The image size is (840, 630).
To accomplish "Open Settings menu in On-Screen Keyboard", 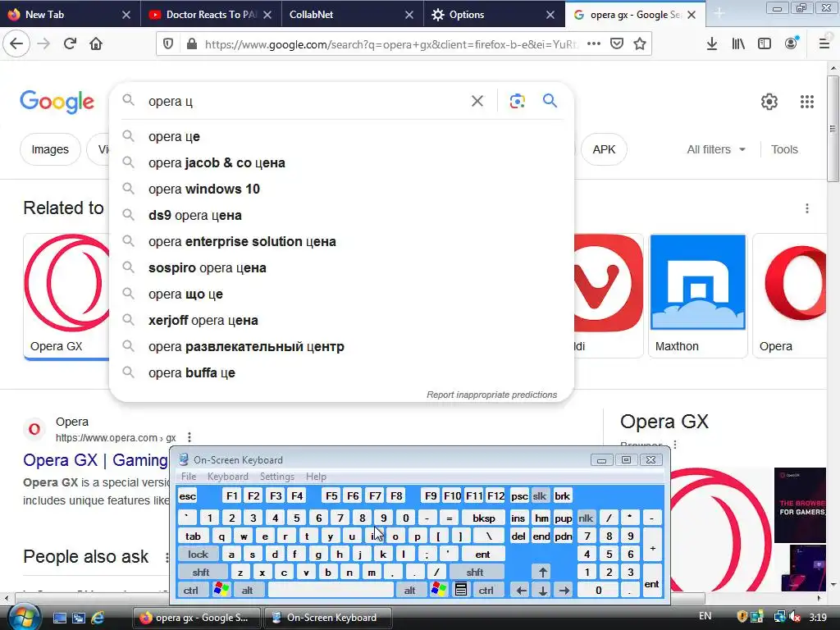I will pyautogui.click(x=277, y=477).
